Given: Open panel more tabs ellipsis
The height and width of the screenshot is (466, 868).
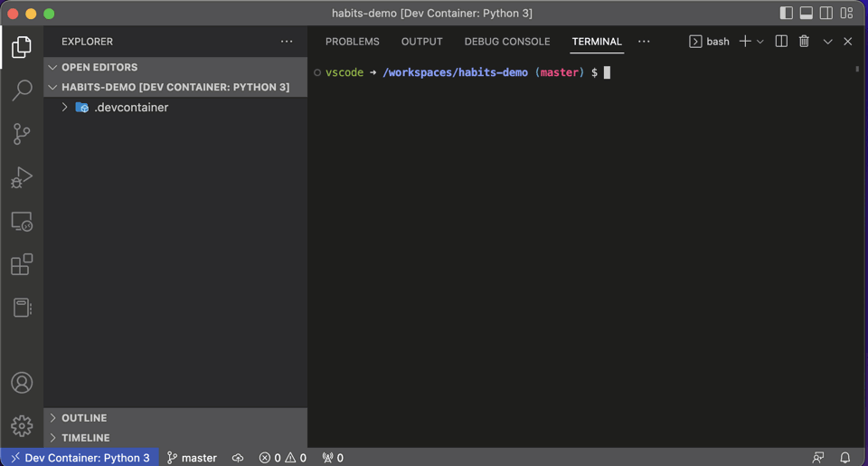Looking at the screenshot, I should point(644,42).
